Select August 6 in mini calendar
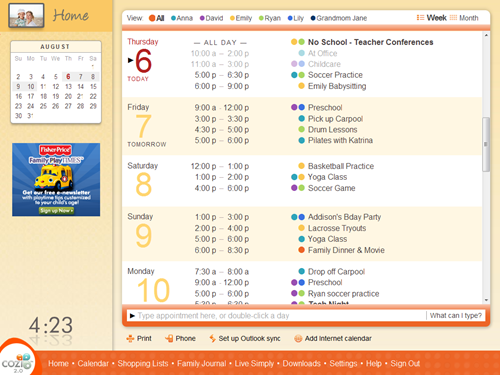Viewport: 500px width, 375px height. 68,77
